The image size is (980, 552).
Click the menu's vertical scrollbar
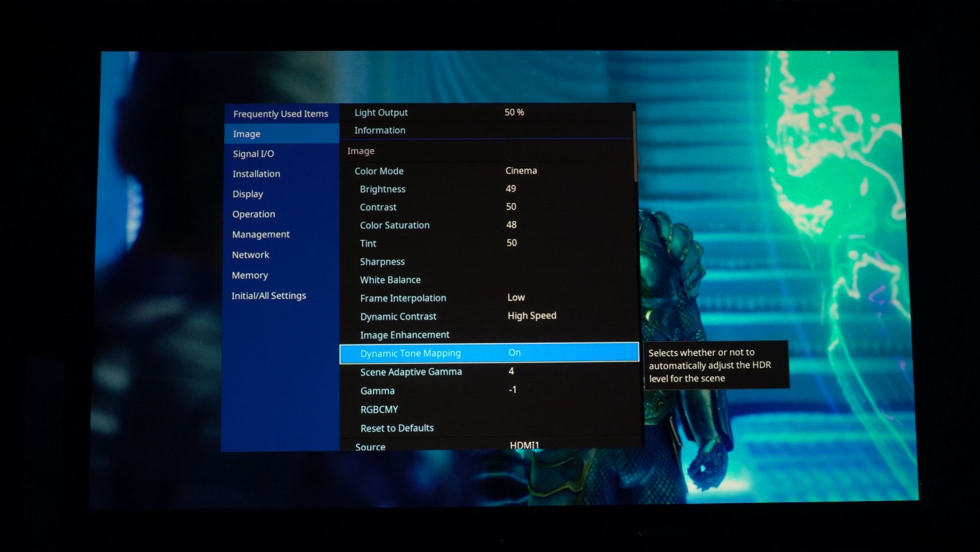click(x=635, y=145)
